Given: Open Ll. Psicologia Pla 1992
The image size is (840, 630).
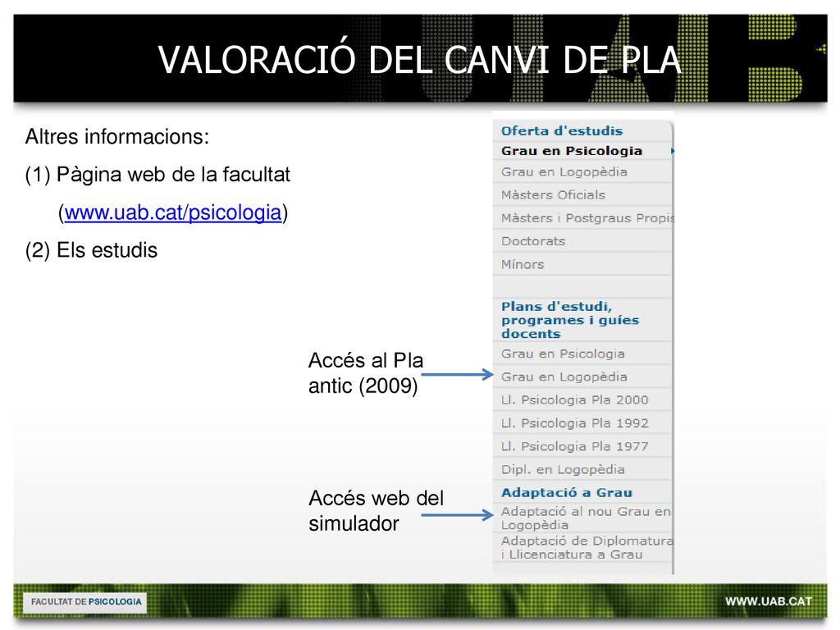Looking at the screenshot, I should click(574, 423).
